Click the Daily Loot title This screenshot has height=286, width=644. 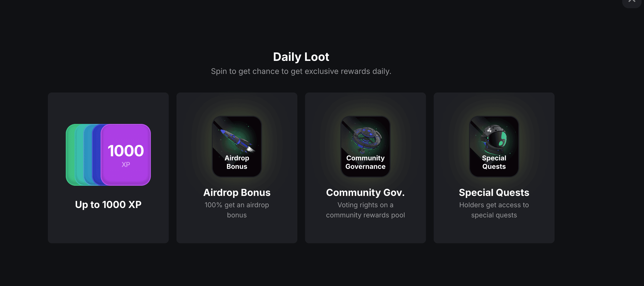click(301, 57)
